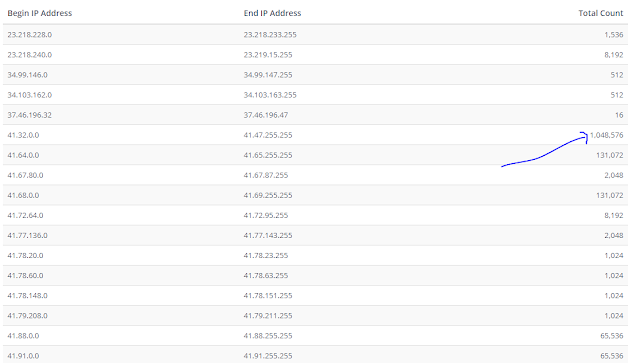Image resolution: width=640 pixels, height=363 pixels.
Task: Select begin address 41.67.80.0
Action: [x=25, y=175]
